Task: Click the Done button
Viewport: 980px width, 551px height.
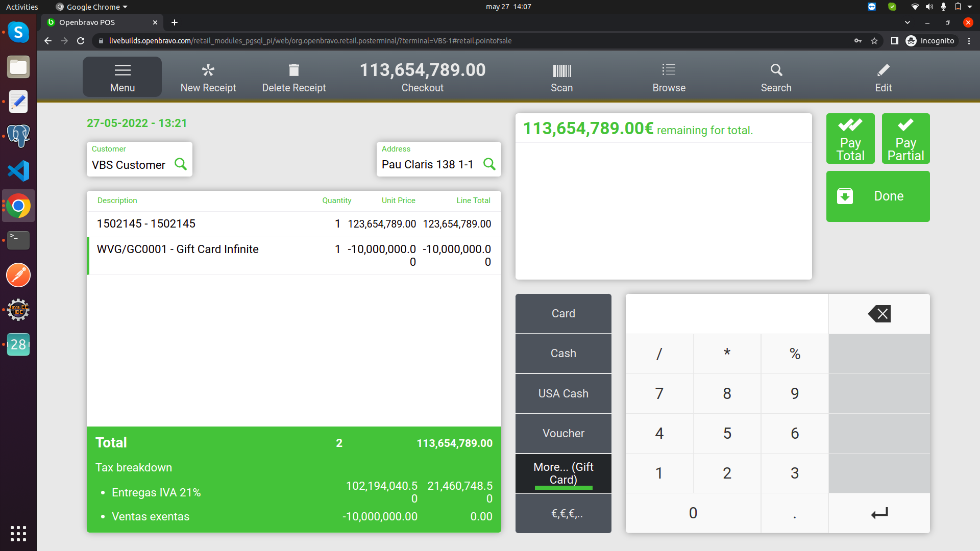Action: pyautogui.click(x=877, y=196)
